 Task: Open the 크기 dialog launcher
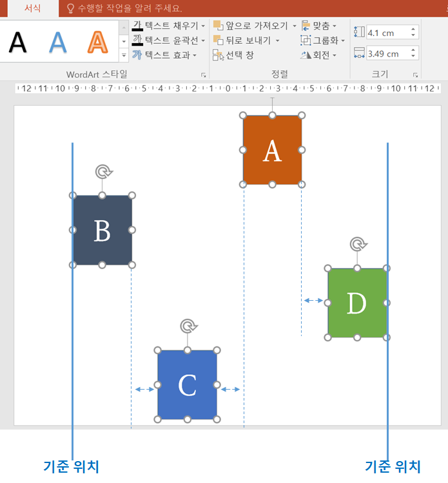pos(415,75)
